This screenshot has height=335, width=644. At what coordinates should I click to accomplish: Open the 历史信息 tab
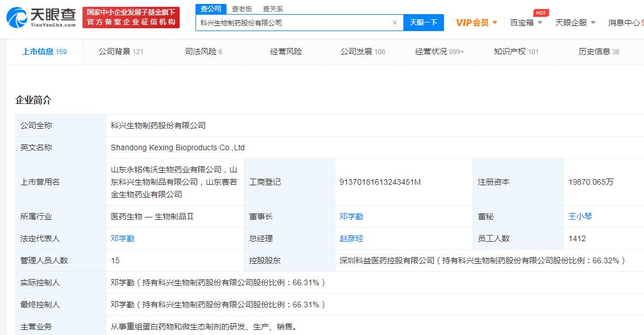[598, 51]
